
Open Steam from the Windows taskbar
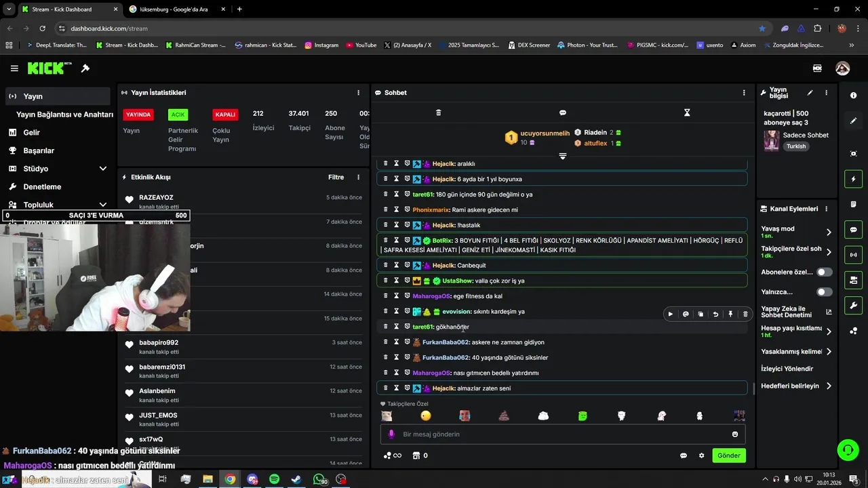click(x=296, y=479)
